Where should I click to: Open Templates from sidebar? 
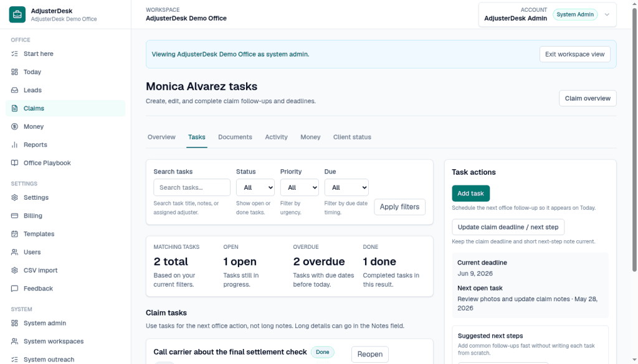pyautogui.click(x=65, y=234)
